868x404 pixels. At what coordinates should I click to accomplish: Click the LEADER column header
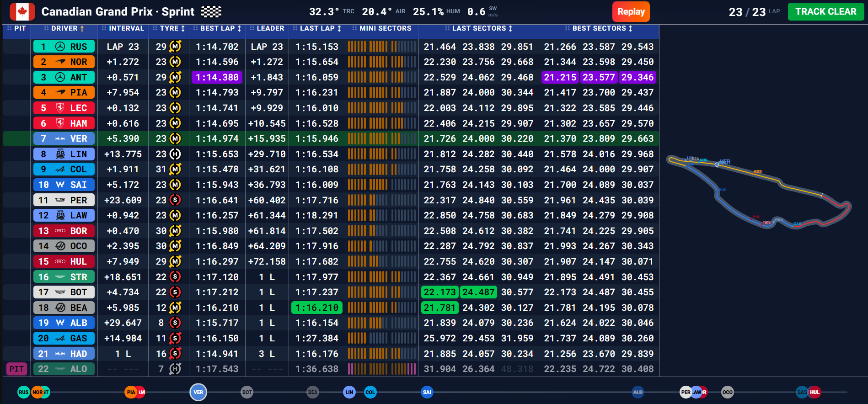pyautogui.click(x=267, y=28)
